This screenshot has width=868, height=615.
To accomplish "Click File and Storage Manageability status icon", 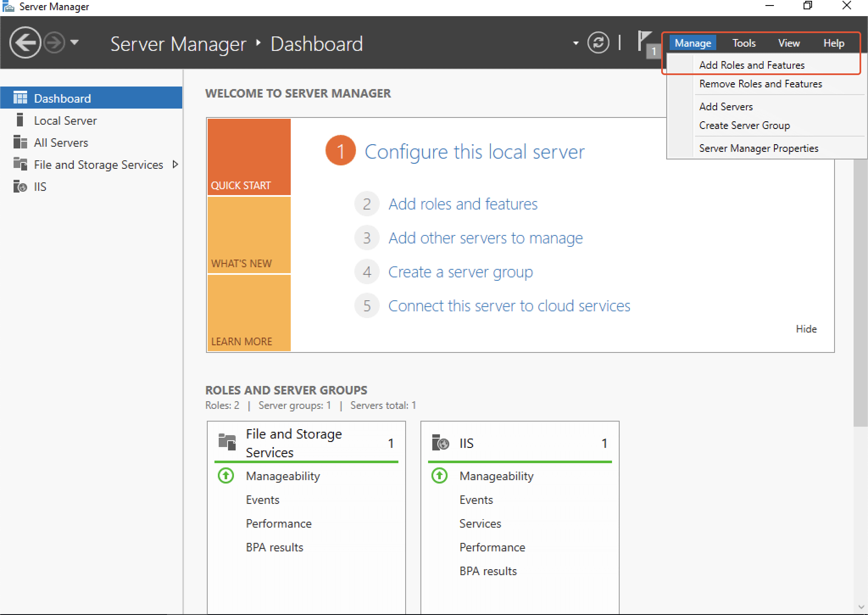I will coord(226,475).
